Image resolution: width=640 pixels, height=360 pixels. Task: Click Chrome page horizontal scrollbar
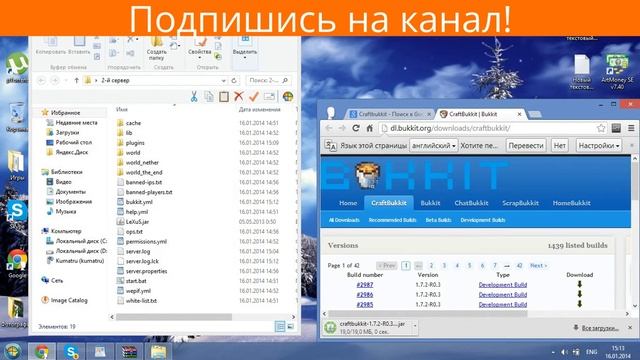pyautogui.click(x=429, y=314)
